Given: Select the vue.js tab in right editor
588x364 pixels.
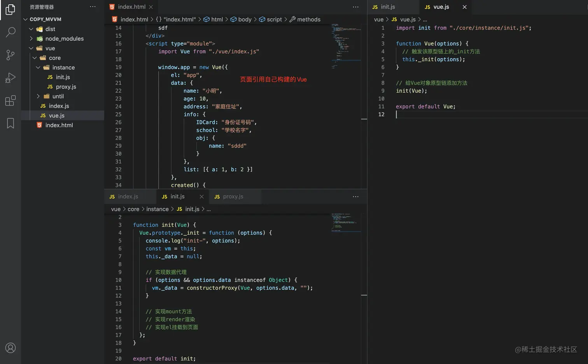Looking at the screenshot, I should click(446, 7).
